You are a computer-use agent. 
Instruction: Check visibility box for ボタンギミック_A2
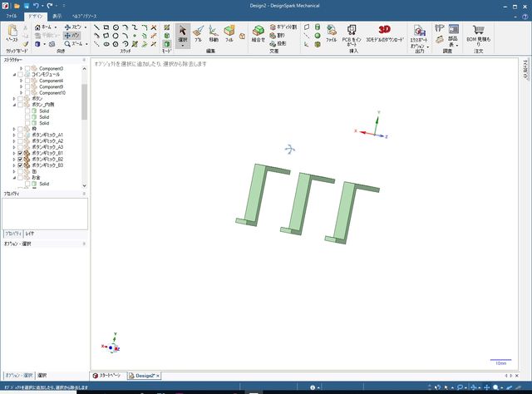pos(20,141)
